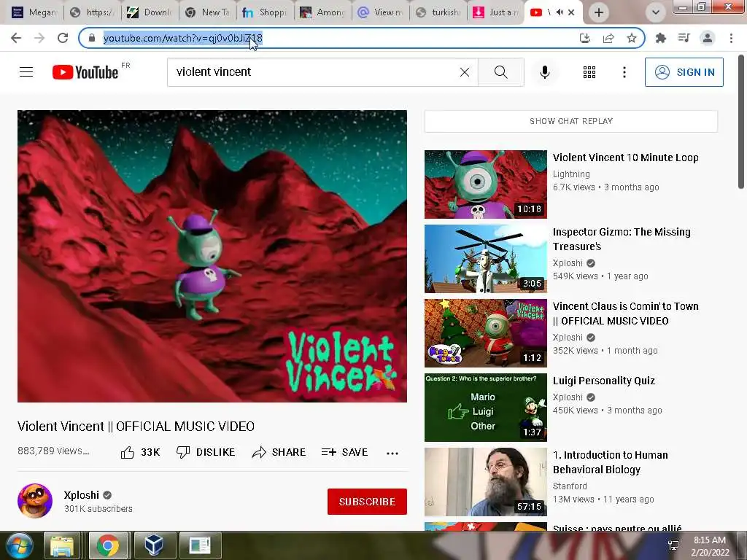Click the magnifier search button
This screenshot has height=560, width=747.
pyautogui.click(x=500, y=72)
